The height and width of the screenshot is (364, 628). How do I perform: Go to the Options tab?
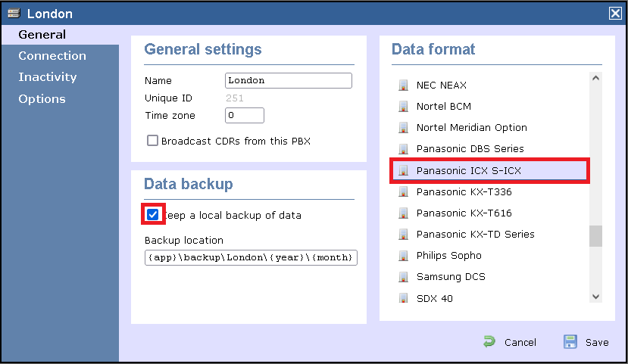42,99
